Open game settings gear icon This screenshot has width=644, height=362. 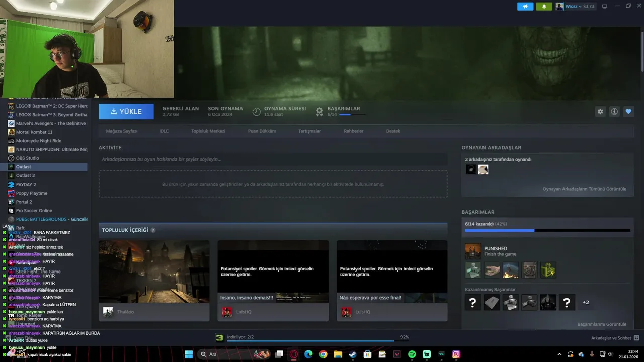[x=600, y=112]
